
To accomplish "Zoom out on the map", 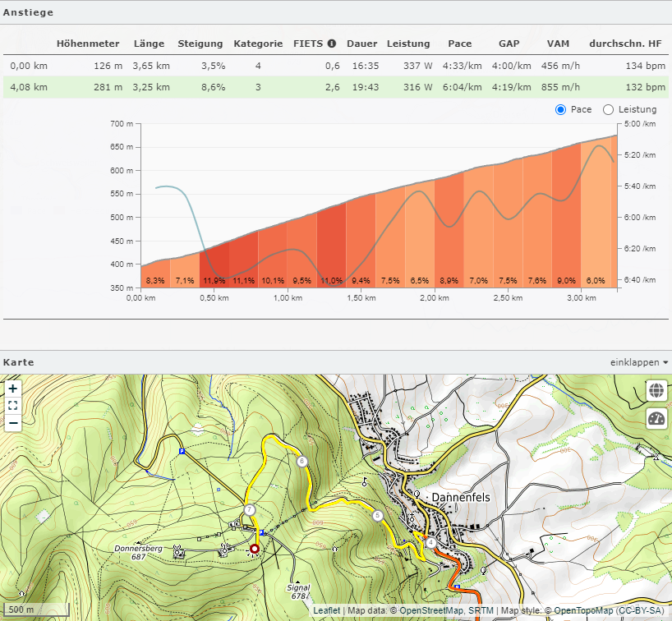I will [x=13, y=423].
